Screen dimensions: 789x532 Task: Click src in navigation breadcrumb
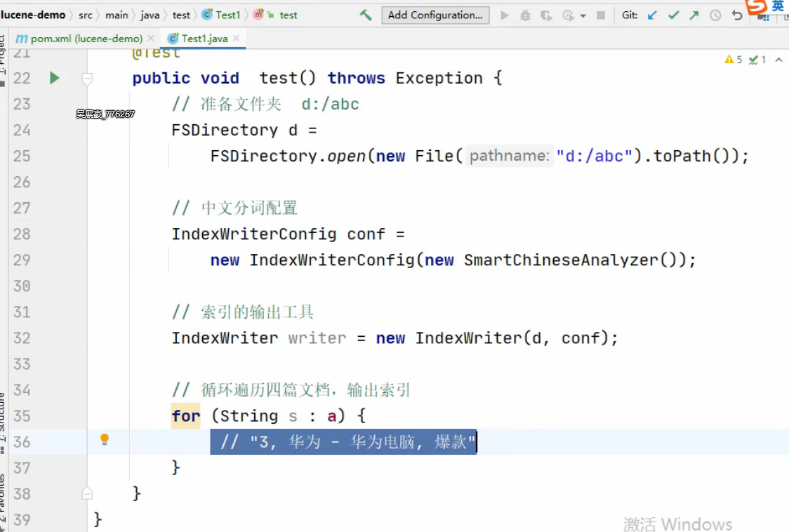[x=86, y=15]
